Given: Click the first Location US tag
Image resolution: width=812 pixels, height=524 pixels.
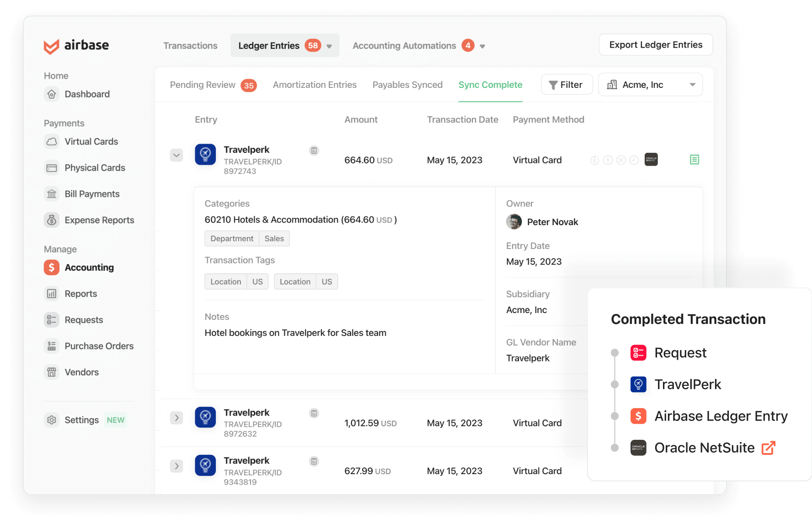Looking at the screenshot, I should pos(236,281).
